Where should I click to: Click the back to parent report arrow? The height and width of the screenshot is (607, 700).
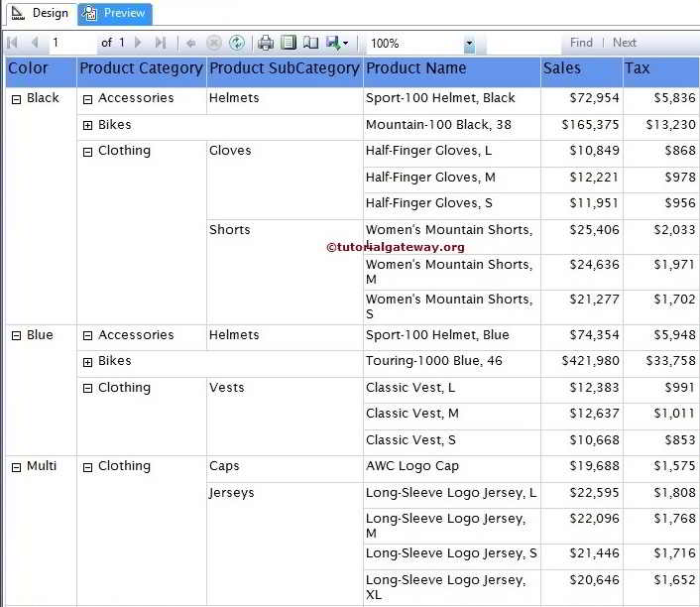[x=191, y=44]
